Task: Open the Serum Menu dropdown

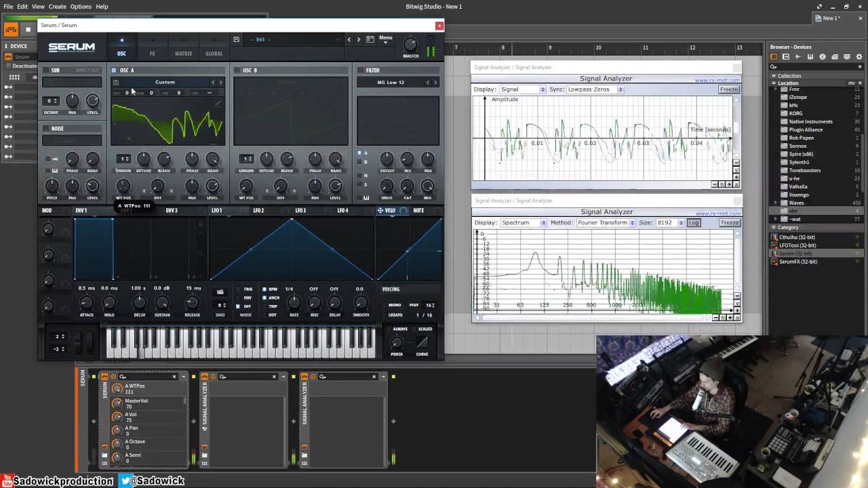Action: [x=385, y=39]
